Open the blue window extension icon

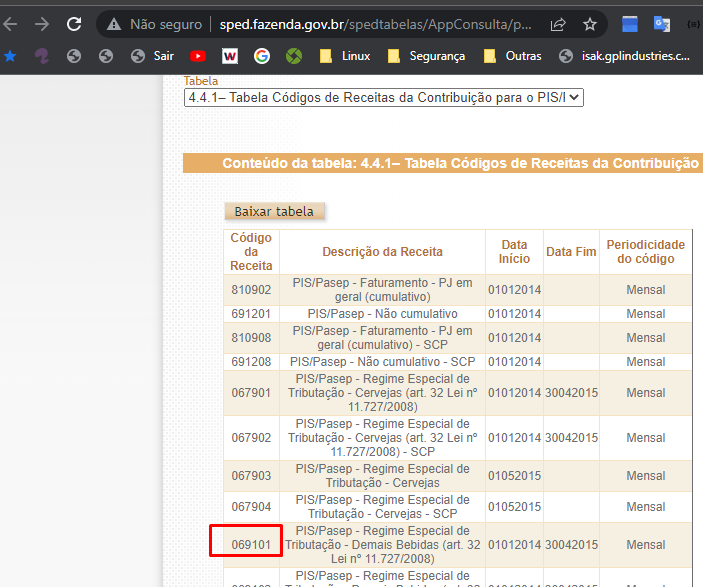pyautogui.click(x=629, y=24)
